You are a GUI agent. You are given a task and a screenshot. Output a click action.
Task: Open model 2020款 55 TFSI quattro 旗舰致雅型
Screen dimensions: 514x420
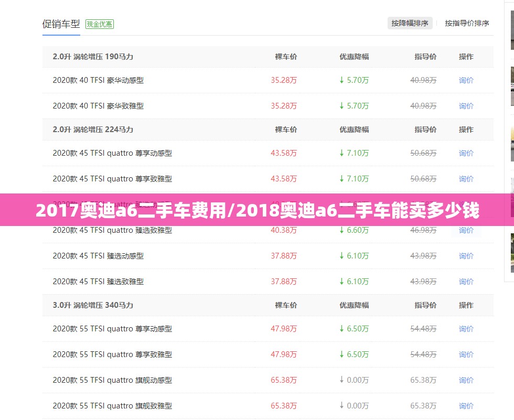112,406
